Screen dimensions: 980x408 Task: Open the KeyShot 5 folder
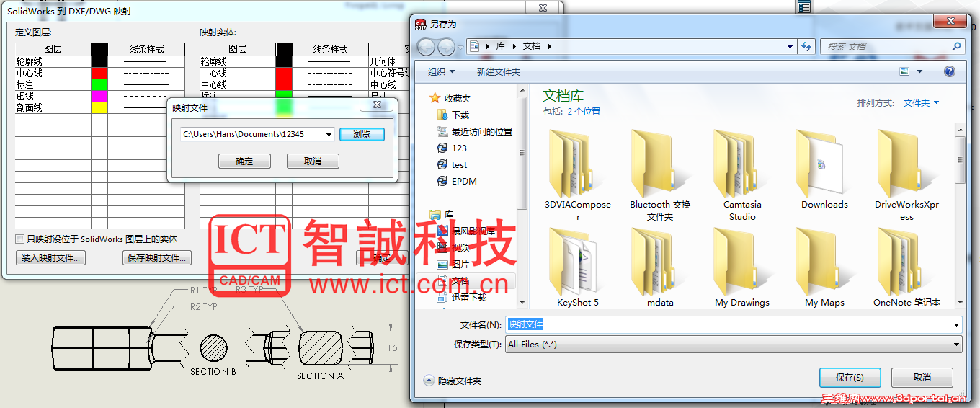[578, 267]
